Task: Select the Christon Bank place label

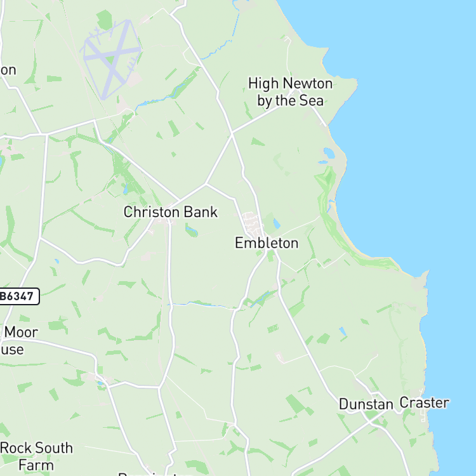Action: 171,212
